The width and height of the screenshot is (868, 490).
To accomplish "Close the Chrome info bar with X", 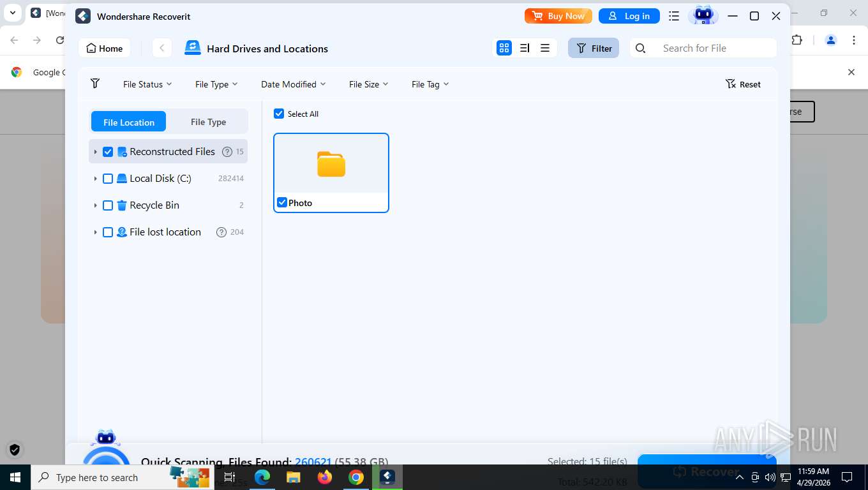I will pos(851,72).
